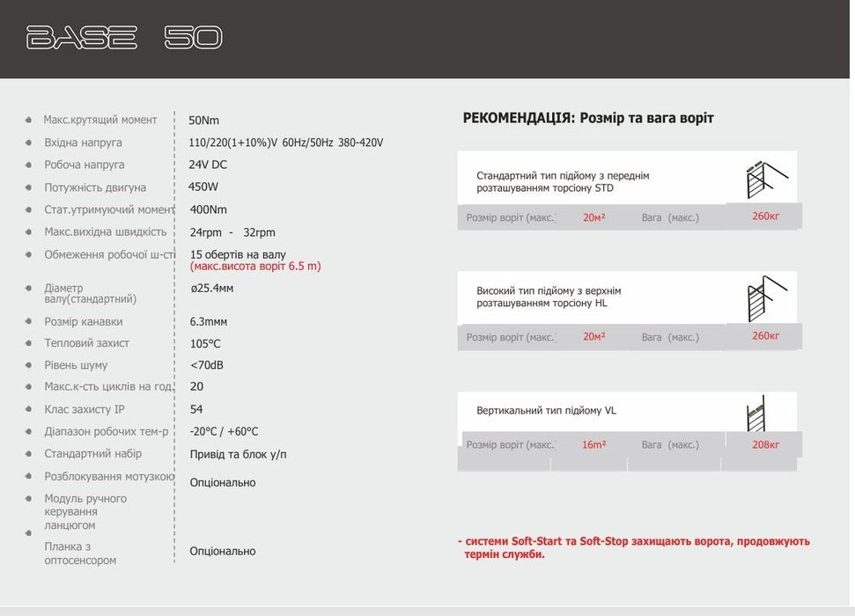This screenshot has height=616, width=855.
Task: Click the bullet beside Тепловий захист
Action: point(28,343)
